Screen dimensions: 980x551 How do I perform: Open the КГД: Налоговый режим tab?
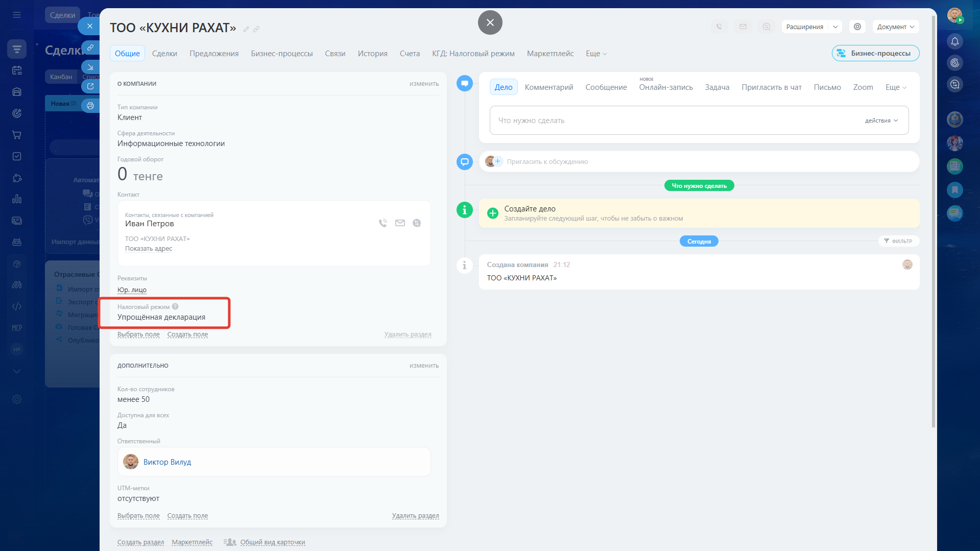pyautogui.click(x=473, y=54)
